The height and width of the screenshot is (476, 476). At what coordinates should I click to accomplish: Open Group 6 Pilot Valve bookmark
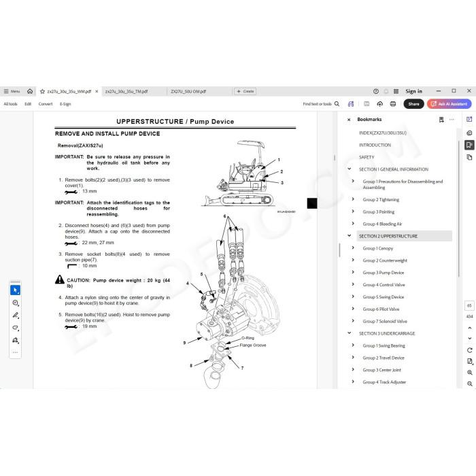click(x=381, y=309)
